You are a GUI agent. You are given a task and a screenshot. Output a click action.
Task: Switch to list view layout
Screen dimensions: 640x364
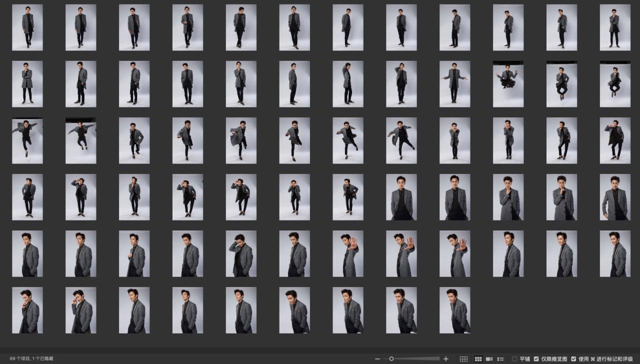point(500,359)
